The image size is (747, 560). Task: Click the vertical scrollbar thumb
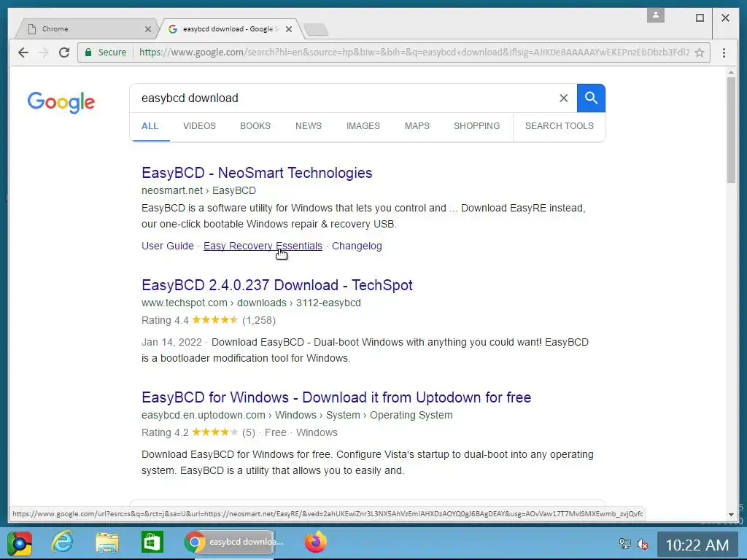pyautogui.click(x=731, y=130)
